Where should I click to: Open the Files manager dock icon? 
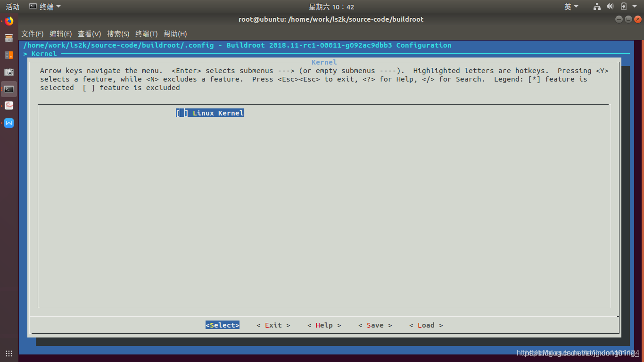coord(9,38)
